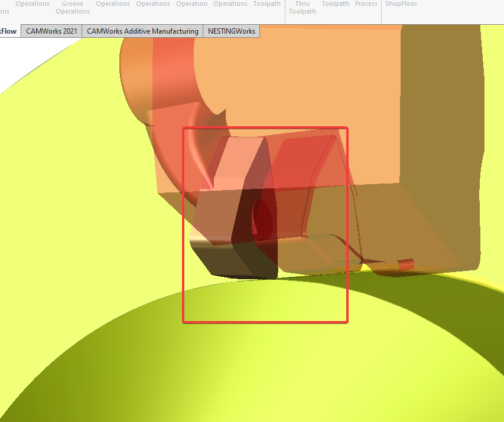Open the ShopFloor ribbon command

(401, 4)
